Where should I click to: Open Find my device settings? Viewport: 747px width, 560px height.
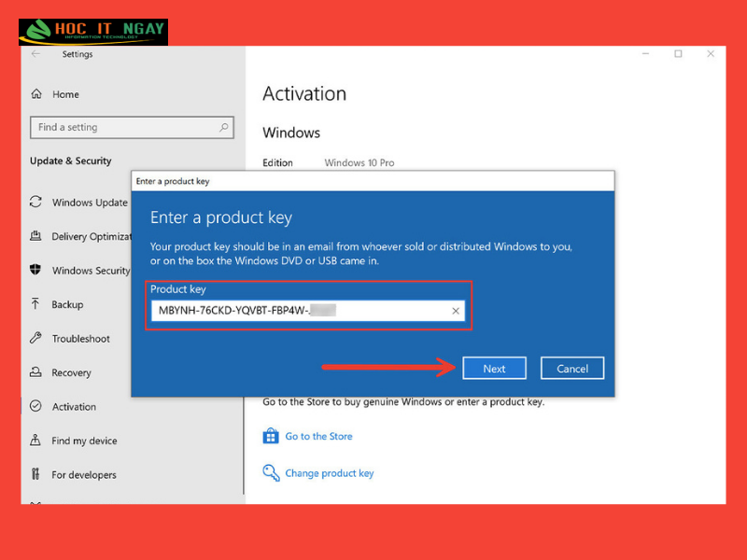click(x=84, y=441)
